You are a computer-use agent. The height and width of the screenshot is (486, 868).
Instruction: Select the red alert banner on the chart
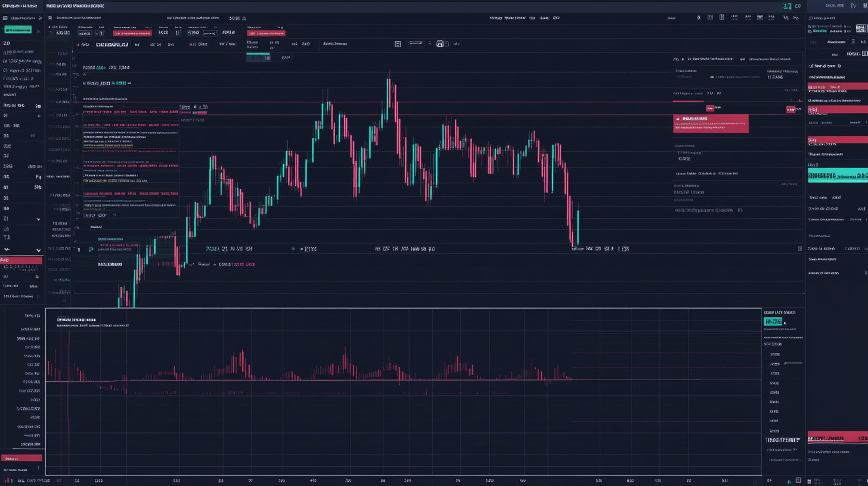pyautogui.click(x=711, y=123)
